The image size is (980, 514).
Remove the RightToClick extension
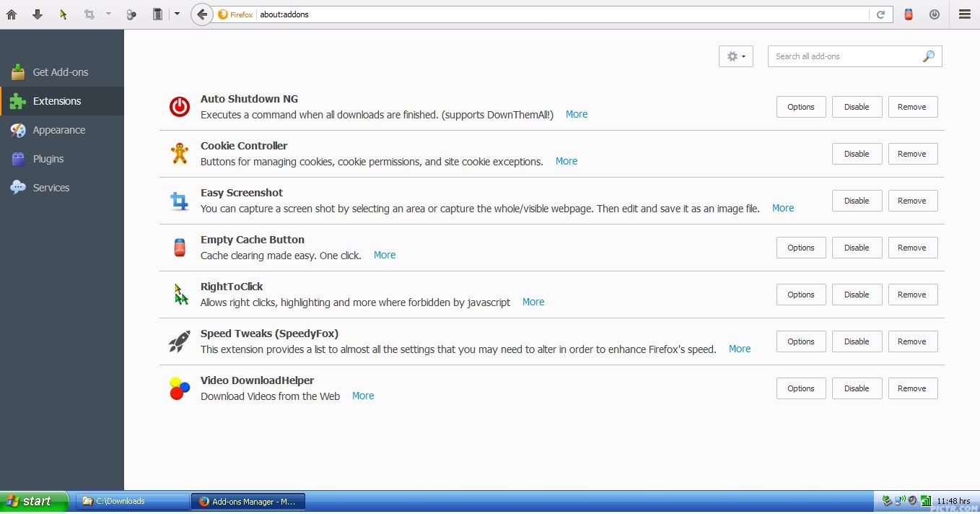click(912, 295)
